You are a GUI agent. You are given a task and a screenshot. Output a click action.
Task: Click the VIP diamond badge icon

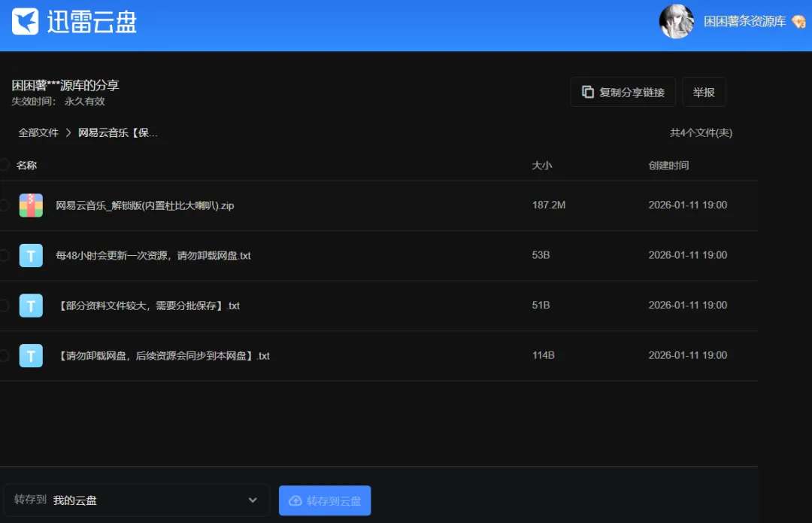click(798, 22)
